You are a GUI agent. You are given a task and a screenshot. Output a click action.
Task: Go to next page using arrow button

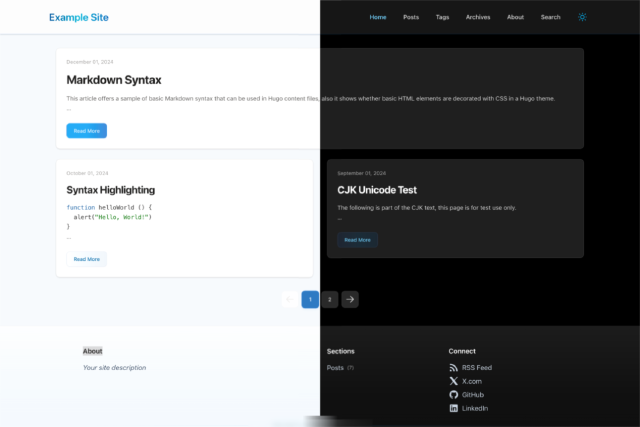[350, 299]
